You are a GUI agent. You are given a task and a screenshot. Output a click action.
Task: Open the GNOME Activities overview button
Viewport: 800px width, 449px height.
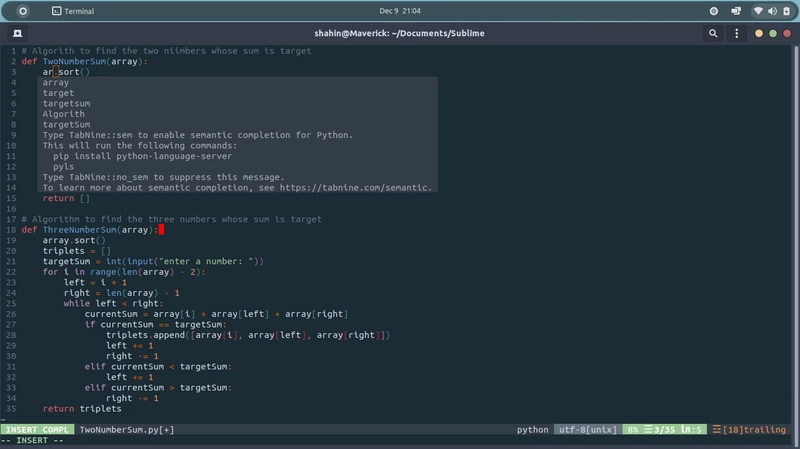coord(23,10)
